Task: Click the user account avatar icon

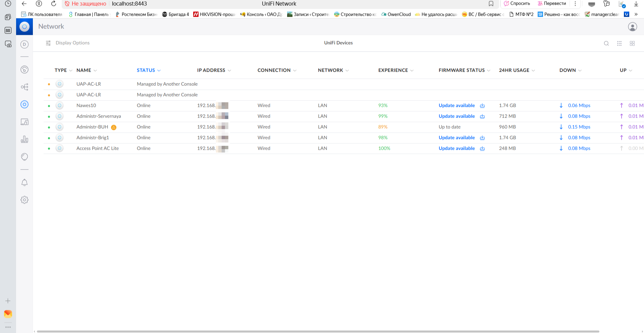Action: (632, 27)
